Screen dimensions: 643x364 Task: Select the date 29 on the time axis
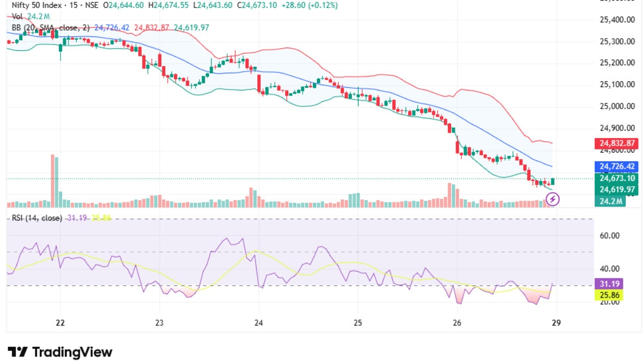pyautogui.click(x=556, y=323)
